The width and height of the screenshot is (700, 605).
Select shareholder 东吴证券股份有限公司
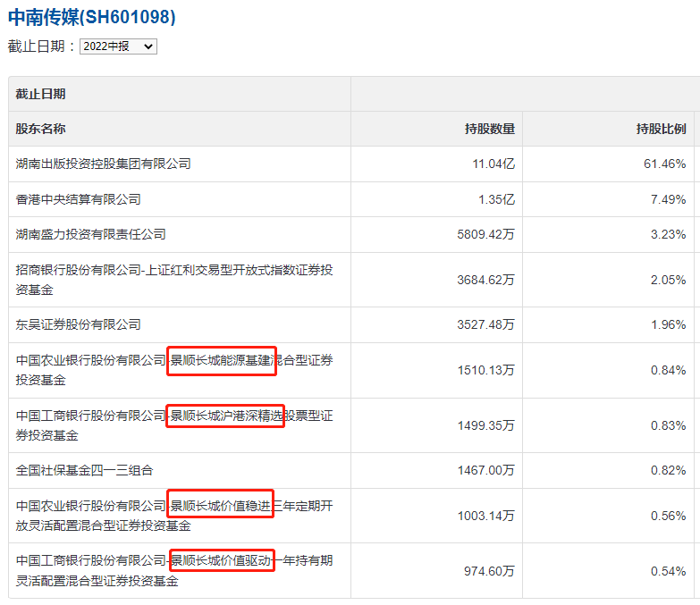tap(78, 324)
